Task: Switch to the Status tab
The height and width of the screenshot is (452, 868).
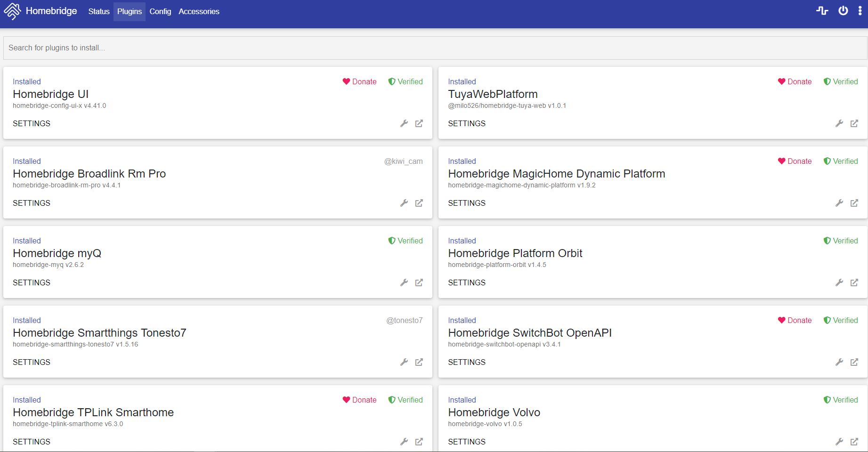Action: pos(98,11)
